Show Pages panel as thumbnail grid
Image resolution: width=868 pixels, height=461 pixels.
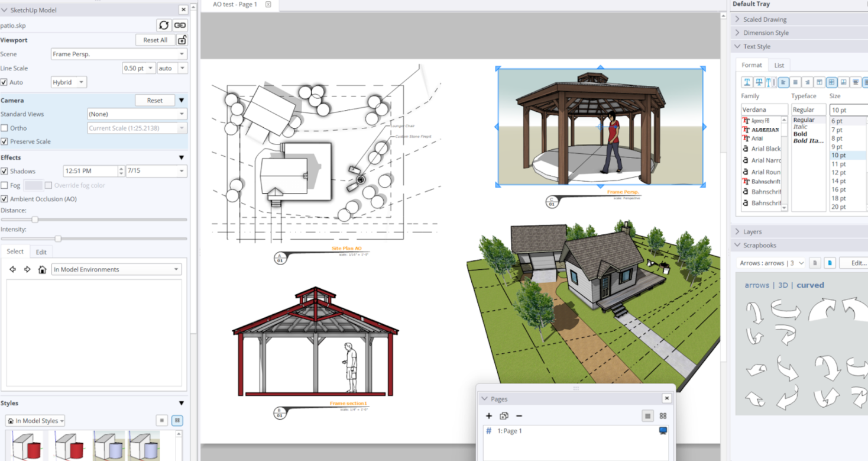click(663, 416)
